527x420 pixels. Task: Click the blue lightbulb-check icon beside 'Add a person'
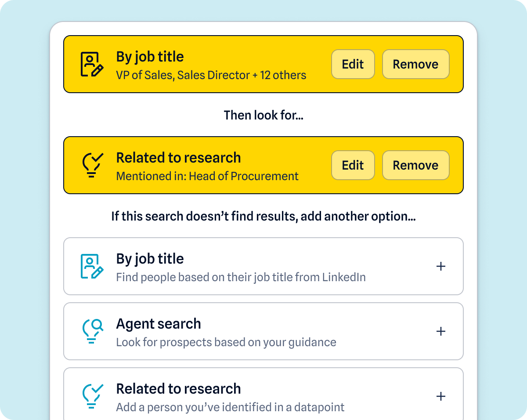coord(92,396)
